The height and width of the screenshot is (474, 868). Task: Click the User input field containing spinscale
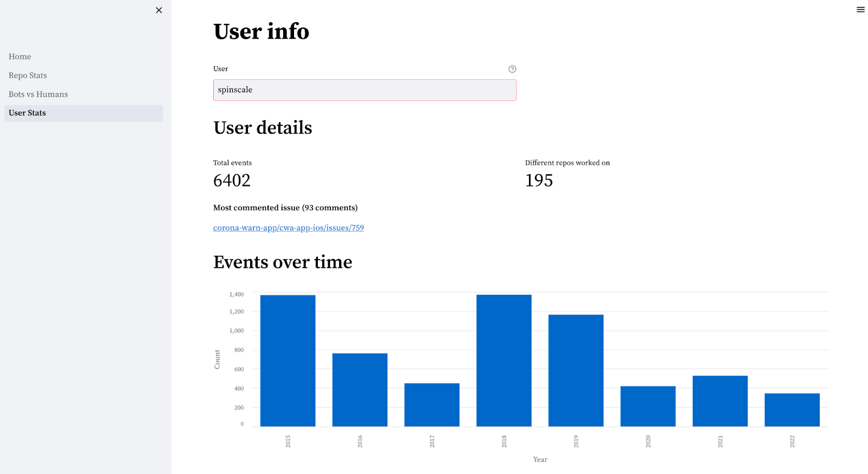[365, 90]
